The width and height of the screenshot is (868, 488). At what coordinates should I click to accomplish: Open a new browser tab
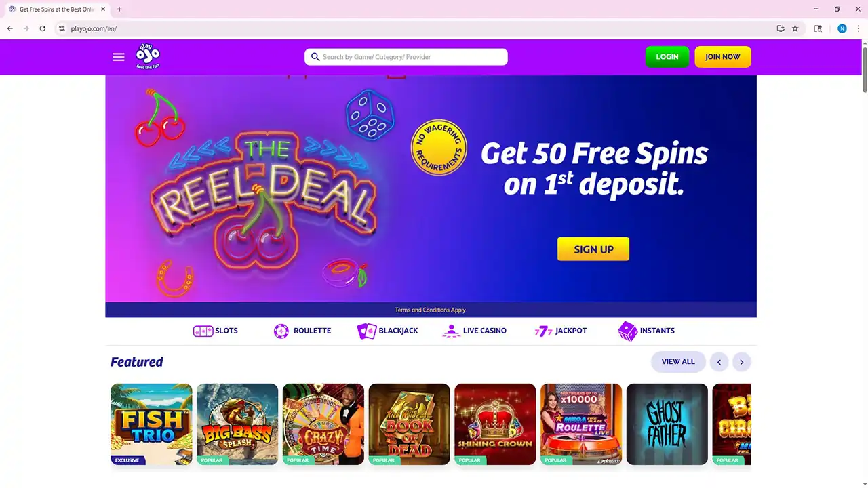click(119, 9)
